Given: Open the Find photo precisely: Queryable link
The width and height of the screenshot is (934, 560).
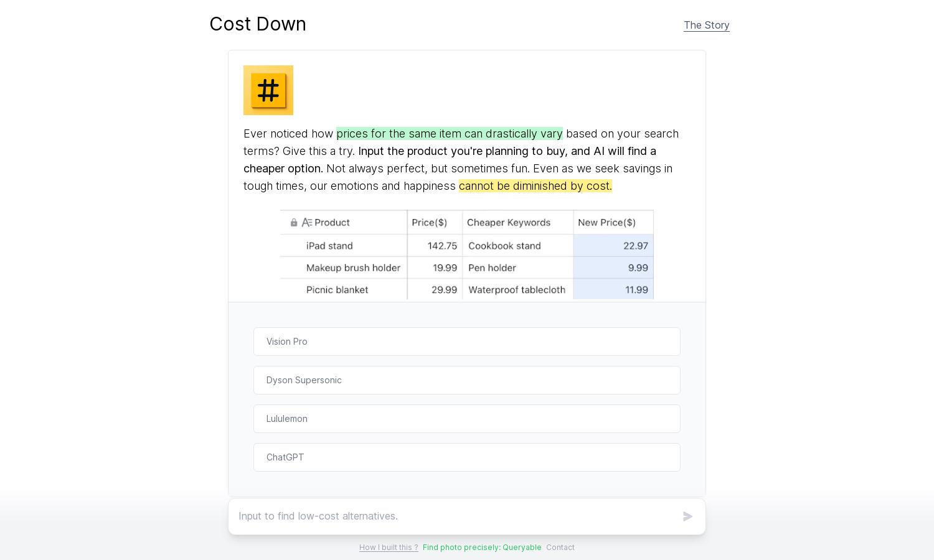Looking at the screenshot, I should pyautogui.click(x=482, y=548).
